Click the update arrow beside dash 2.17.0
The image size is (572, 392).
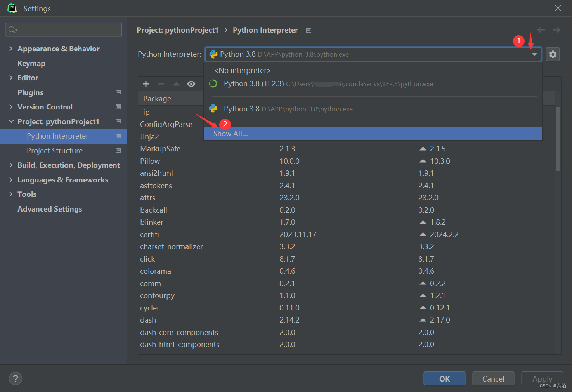point(423,320)
